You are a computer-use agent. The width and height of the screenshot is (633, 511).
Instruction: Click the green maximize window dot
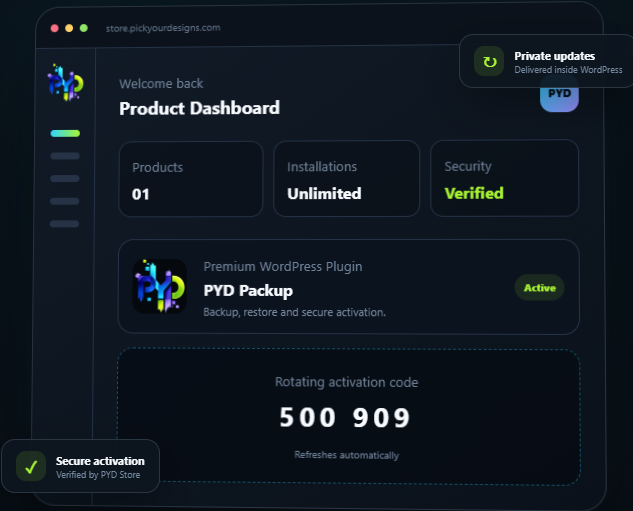(84, 28)
